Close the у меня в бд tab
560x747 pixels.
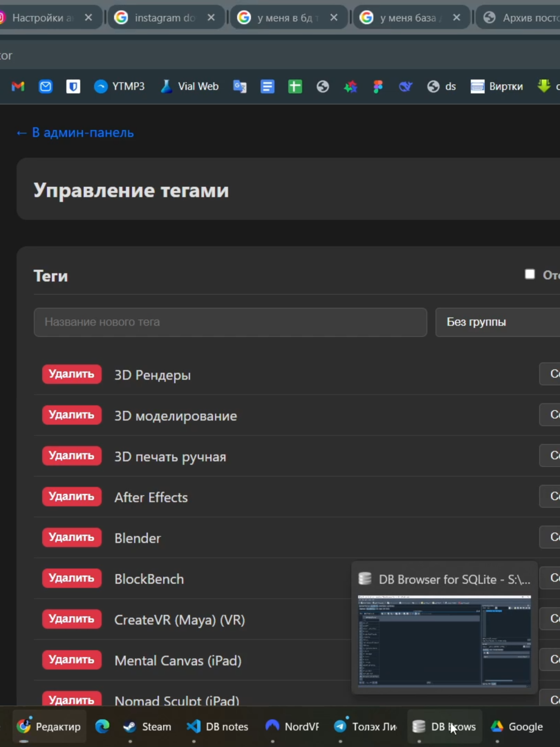coord(334,18)
